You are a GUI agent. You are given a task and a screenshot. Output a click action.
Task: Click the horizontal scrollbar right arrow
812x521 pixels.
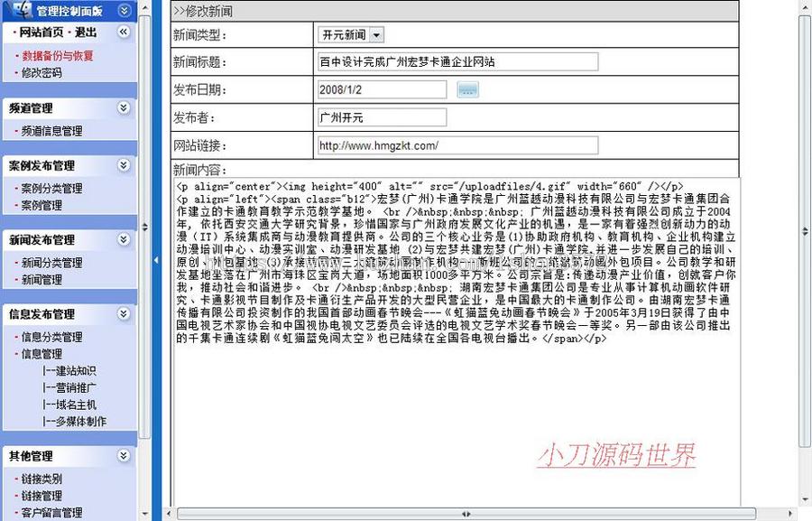click(x=790, y=514)
